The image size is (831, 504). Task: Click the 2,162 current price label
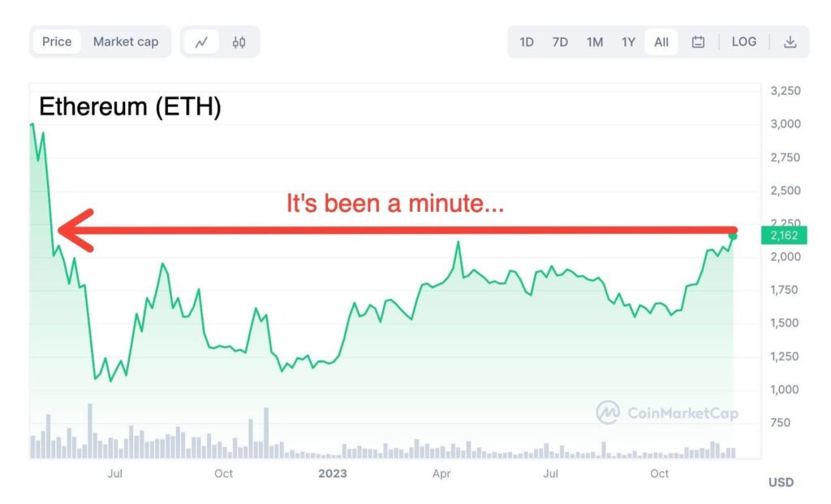(784, 235)
